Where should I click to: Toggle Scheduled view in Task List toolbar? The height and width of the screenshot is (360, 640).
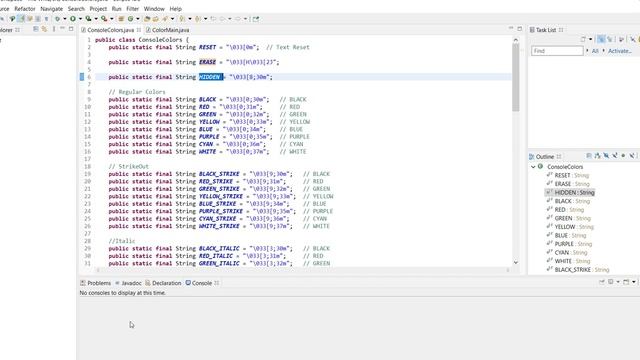[x=610, y=39]
